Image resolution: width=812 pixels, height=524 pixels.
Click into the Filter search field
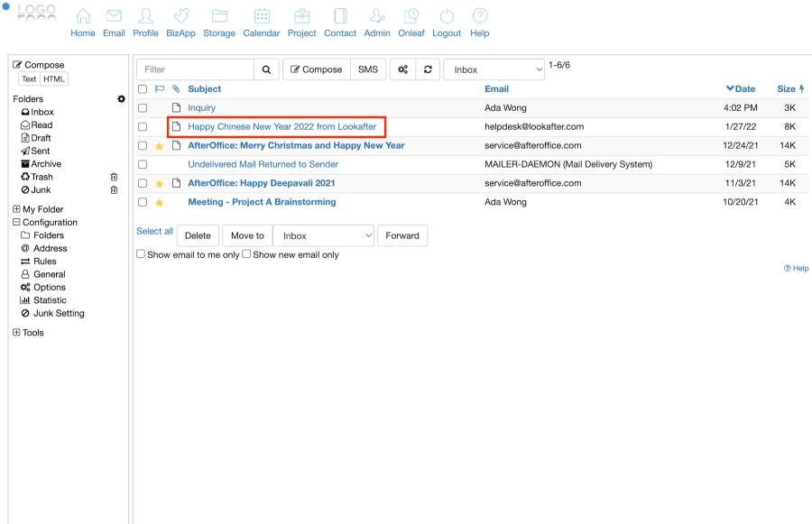point(195,69)
